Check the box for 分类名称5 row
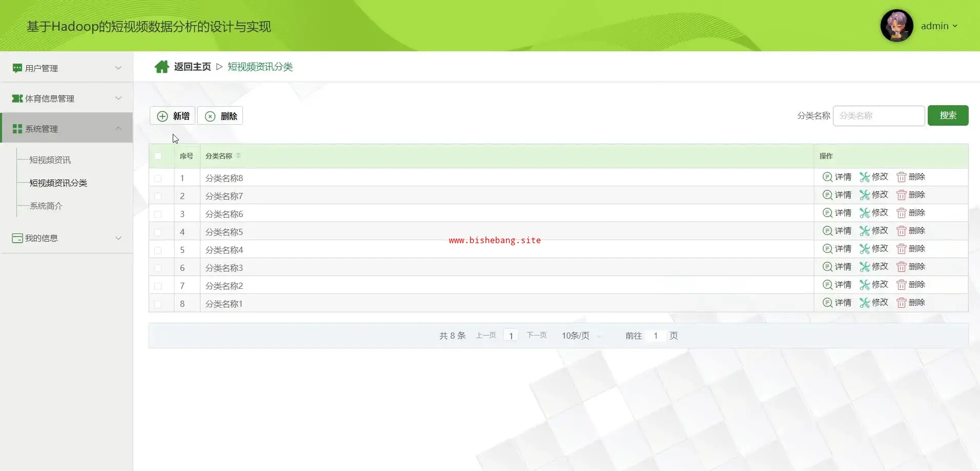Screen dimensions: 980x471 pyautogui.click(x=158, y=232)
